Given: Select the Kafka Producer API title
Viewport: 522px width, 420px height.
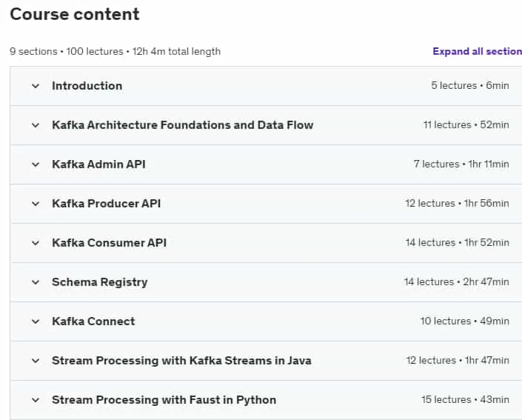Looking at the screenshot, I should [x=107, y=204].
